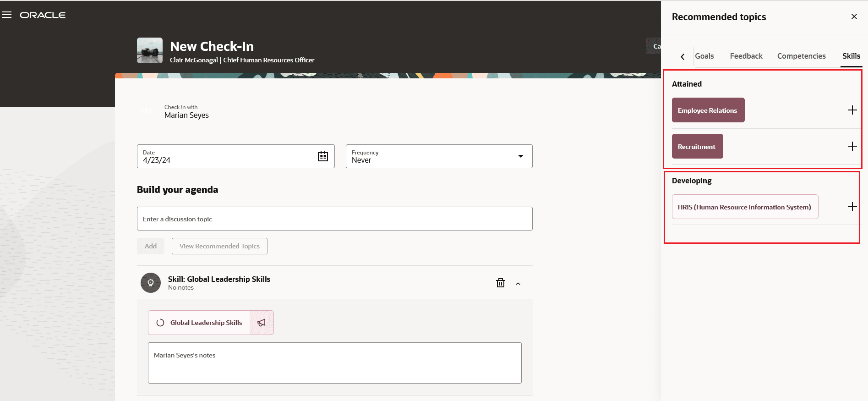Image resolution: width=868 pixels, height=401 pixels.
Task: Switch to the Goals tab
Action: pyautogui.click(x=704, y=56)
